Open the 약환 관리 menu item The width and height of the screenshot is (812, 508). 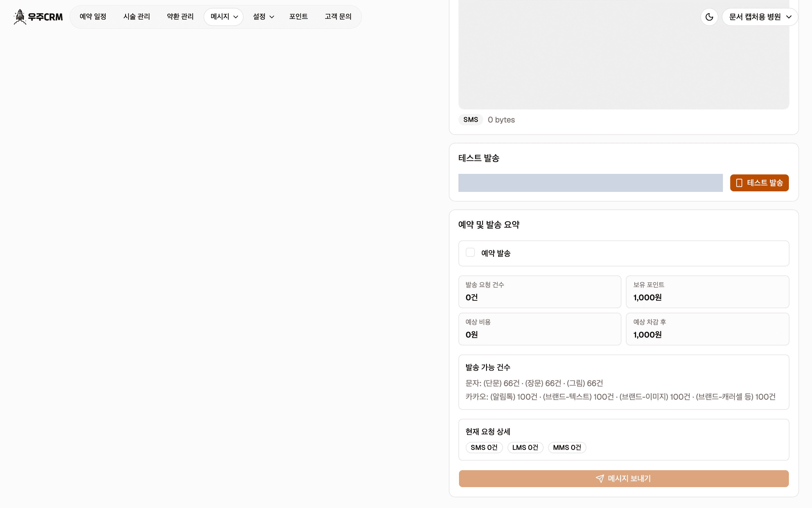180,17
